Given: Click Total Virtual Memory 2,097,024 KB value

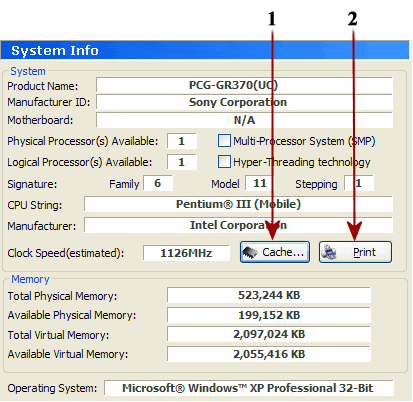Looking at the screenshot, I should pyautogui.click(x=269, y=334).
